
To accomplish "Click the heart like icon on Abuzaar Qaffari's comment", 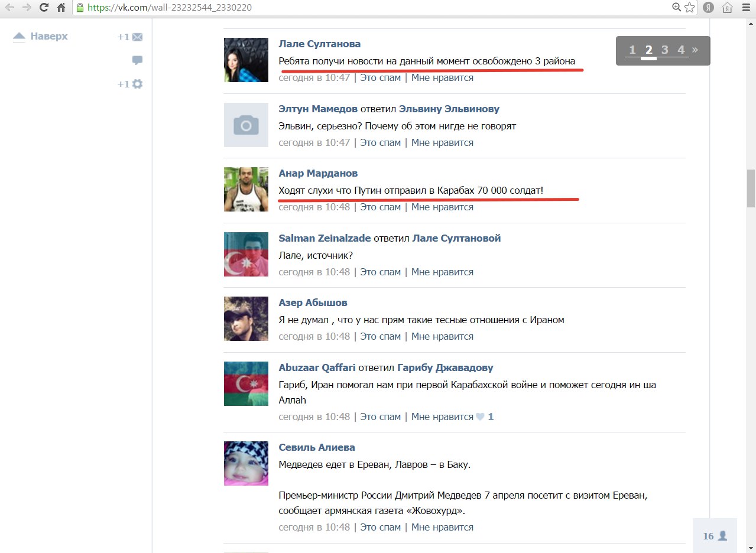I will (480, 417).
